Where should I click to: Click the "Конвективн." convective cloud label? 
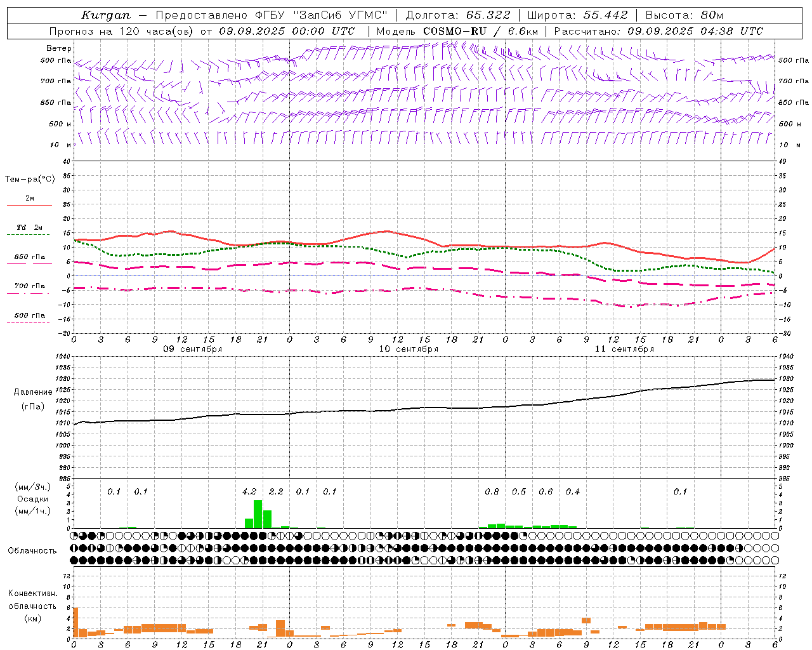(x=32, y=594)
